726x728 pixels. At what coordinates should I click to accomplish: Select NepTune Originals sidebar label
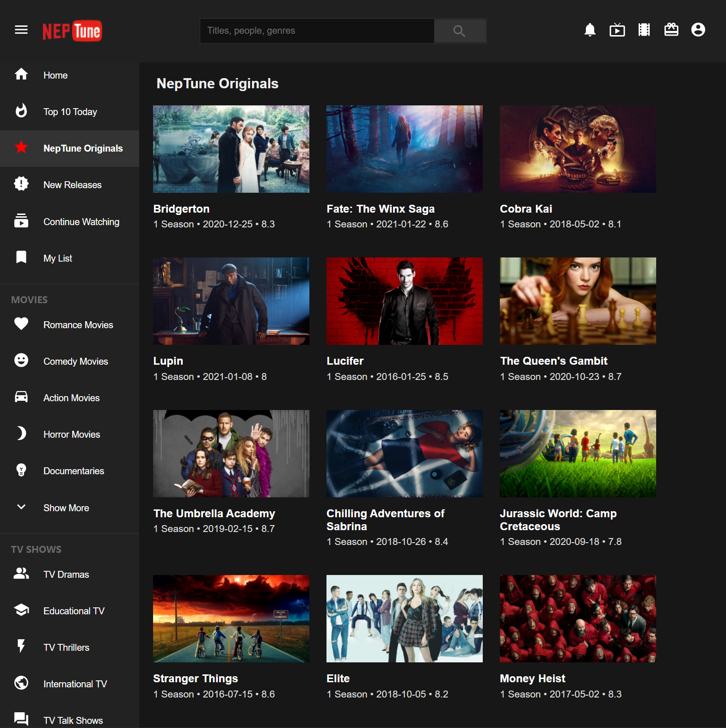click(83, 148)
